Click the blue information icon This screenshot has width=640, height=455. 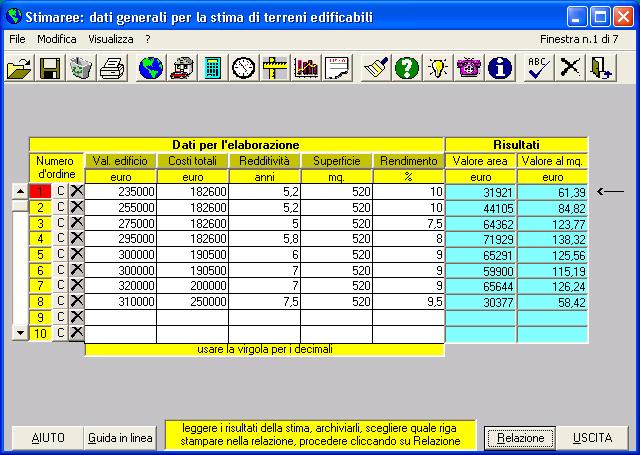tap(499, 68)
